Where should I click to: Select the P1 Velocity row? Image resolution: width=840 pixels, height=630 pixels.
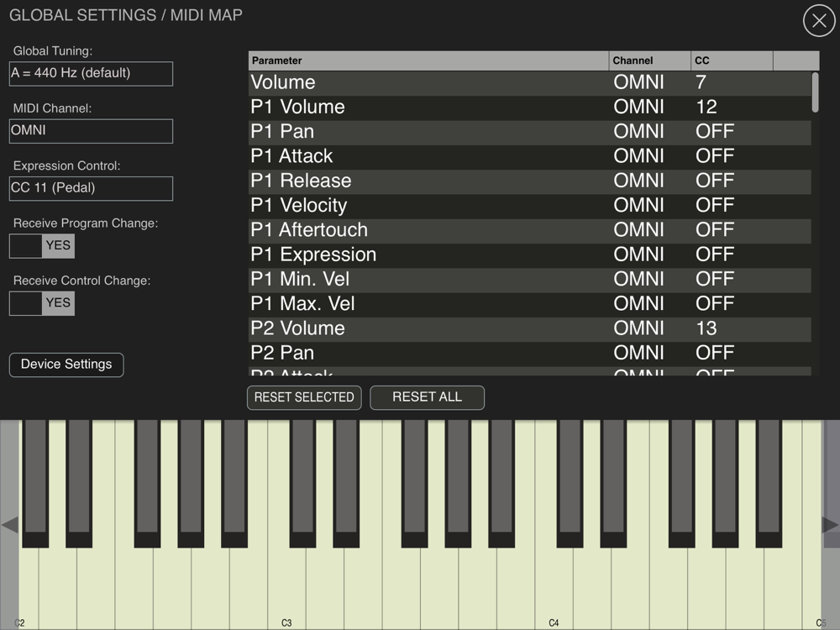[x=530, y=207]
